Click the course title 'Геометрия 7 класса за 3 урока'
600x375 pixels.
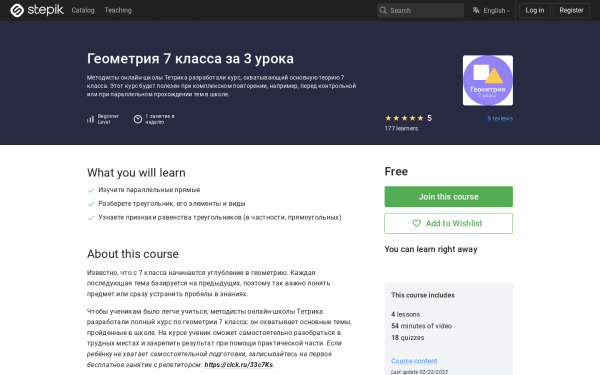pyautogui.click(x=190, y=59)
